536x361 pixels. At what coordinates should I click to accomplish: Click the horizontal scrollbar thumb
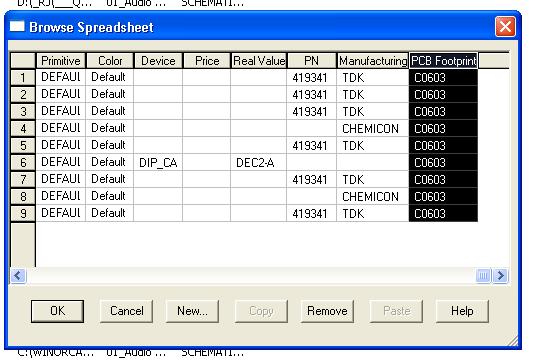(483, 276)
